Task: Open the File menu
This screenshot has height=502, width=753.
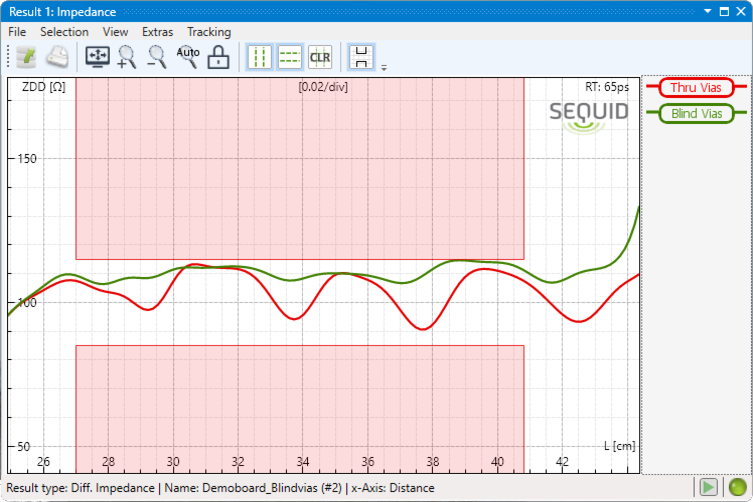Action: (17, 32)
